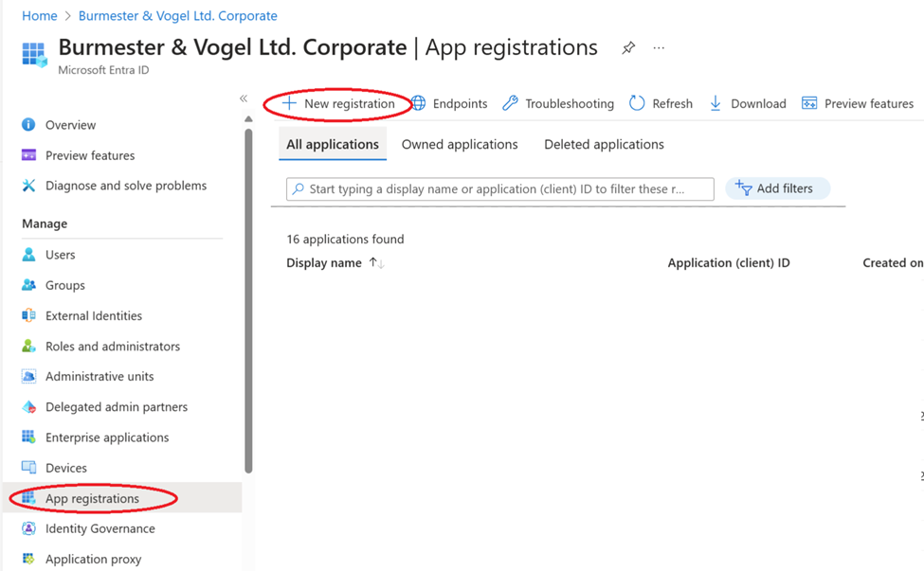Click the sidebar vertical scrollbar thumb
924x571 pixels.
pyautogui.click(x=248, y=300)
